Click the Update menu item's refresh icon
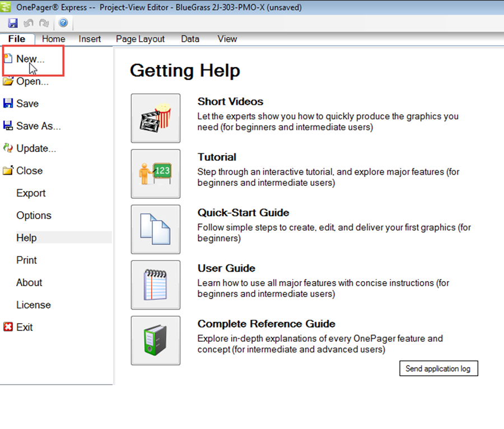 point(10,148)
